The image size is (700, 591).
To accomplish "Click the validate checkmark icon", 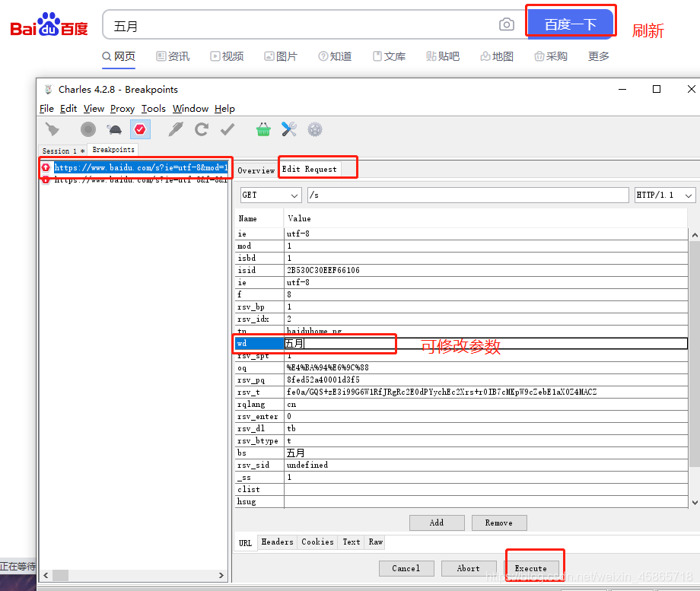I will point(228,129).
